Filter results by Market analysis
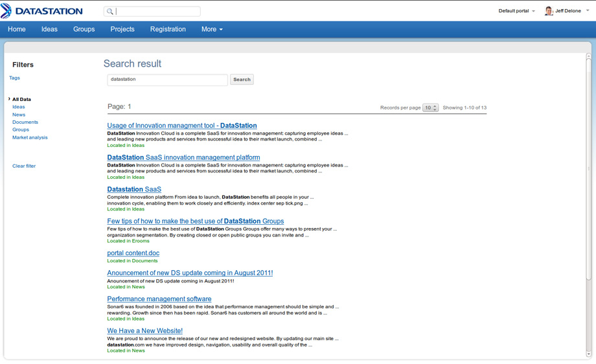The width and height of the screenshot is (596, 364). (30, 137)
